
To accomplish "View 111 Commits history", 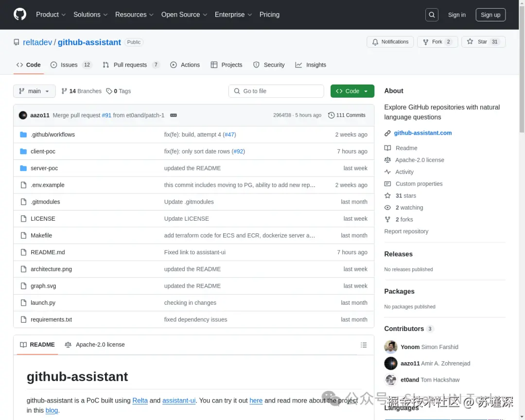I will point(347,115).
